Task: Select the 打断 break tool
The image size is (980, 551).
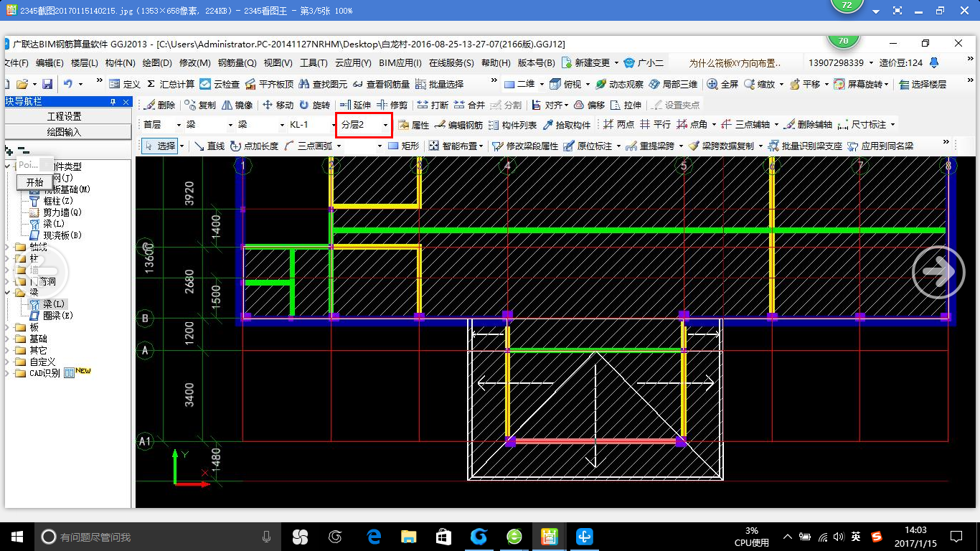Action: pyautogui.click(x=433, y=105)
